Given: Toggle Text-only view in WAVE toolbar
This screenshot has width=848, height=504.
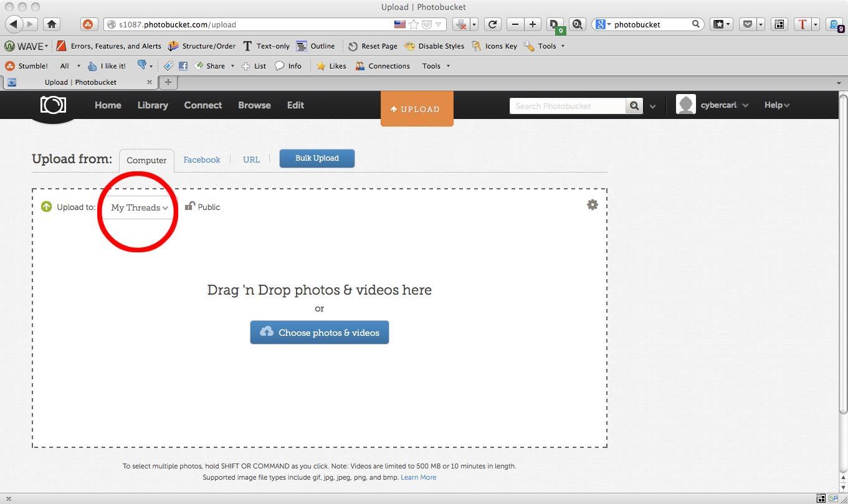Looking at the screenshot, I should [266, 46].
